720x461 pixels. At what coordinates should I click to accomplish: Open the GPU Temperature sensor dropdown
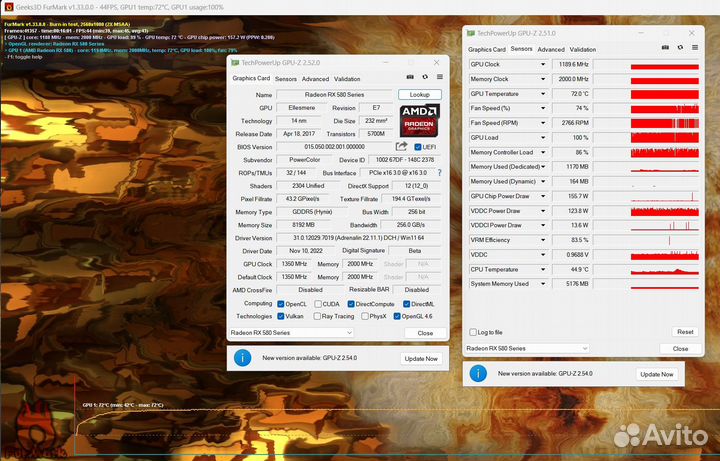tap(543, 94)
